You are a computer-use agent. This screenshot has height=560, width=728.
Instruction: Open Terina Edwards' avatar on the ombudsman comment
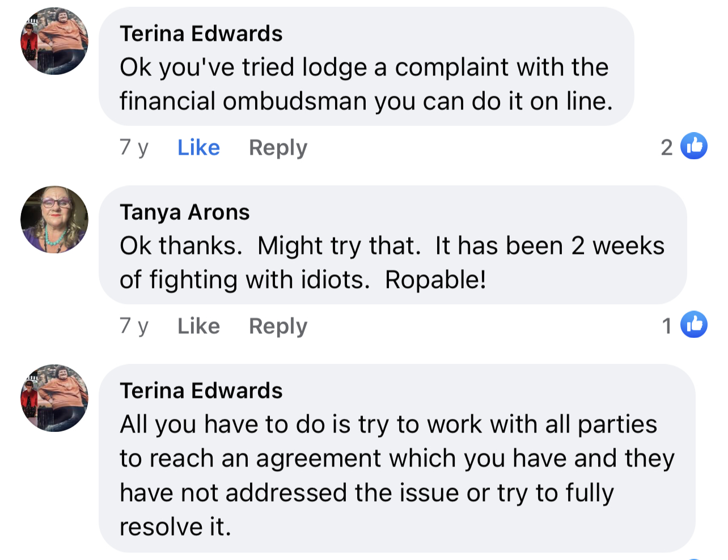point(54,41)
